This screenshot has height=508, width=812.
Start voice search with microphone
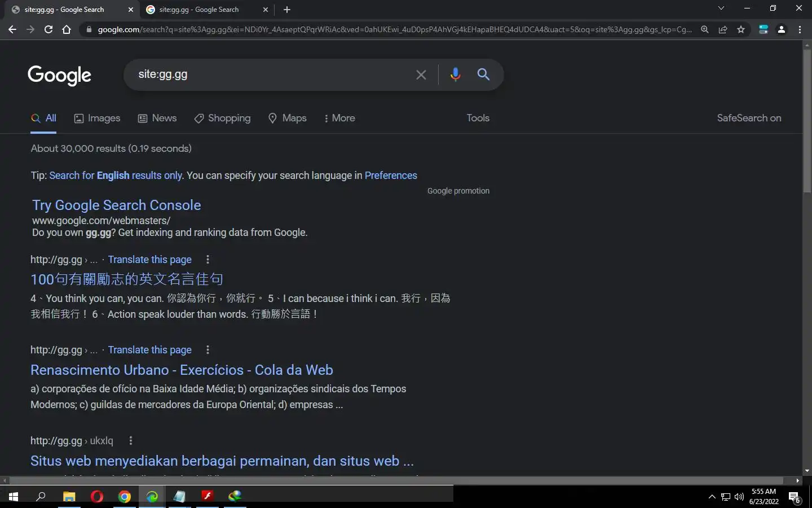coord(456,75)
